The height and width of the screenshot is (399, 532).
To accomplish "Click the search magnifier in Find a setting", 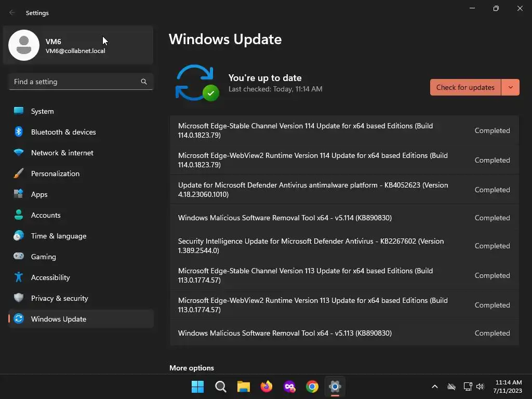I will pyautogui.click(x=144, y=82).
